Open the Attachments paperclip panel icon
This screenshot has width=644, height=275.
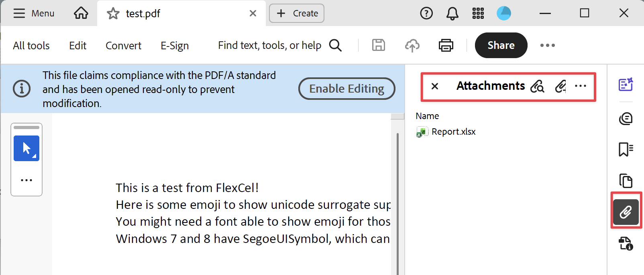click(x=626, y=212)
